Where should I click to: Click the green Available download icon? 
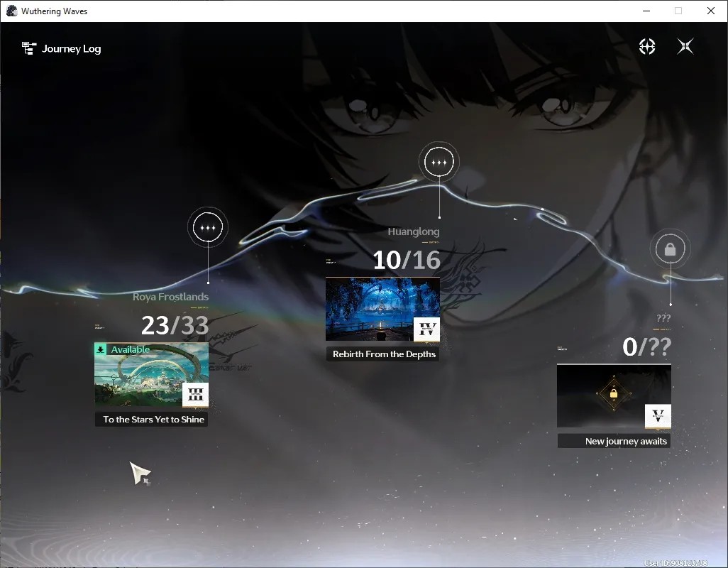(x=100, y=349)
